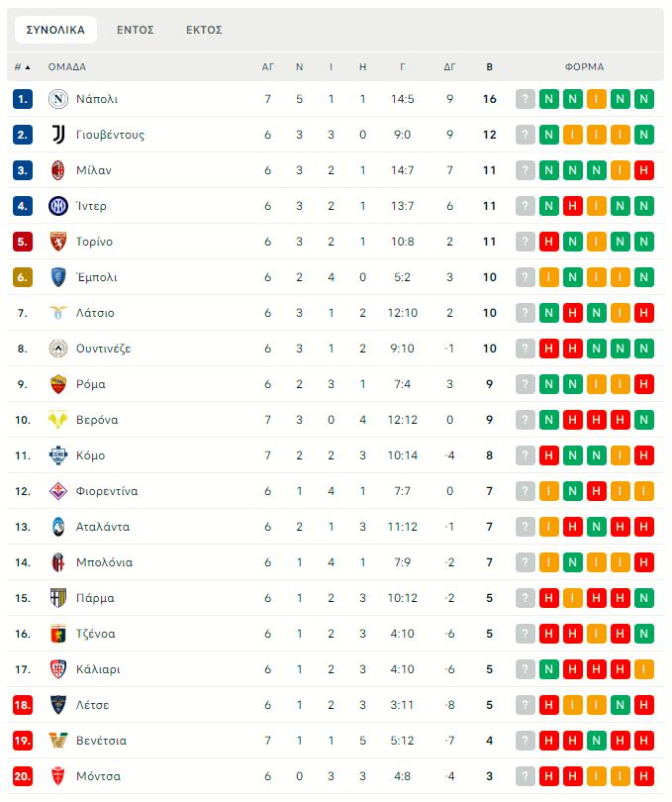Image resolution: width=672 pixels, height=802 pixels.
Task: Click the Inter team crest icon
Action: click(57, 206)
